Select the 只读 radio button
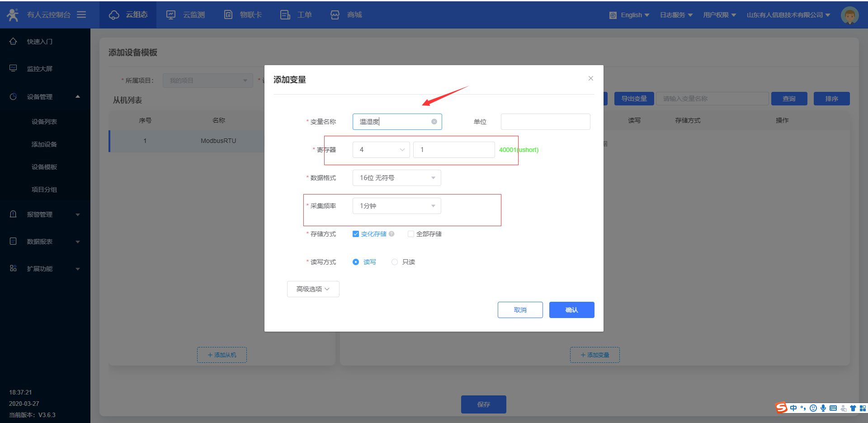868x423 pixels. click(x=395, y=262)
